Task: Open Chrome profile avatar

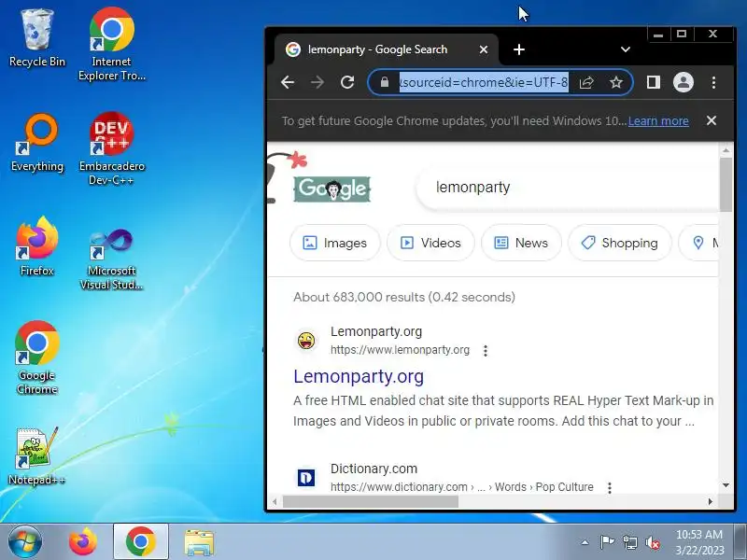Action: [x=684, y=82]
